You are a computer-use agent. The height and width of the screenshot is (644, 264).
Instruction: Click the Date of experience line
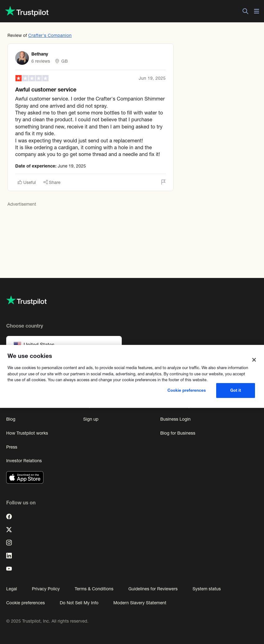(51, 166)
